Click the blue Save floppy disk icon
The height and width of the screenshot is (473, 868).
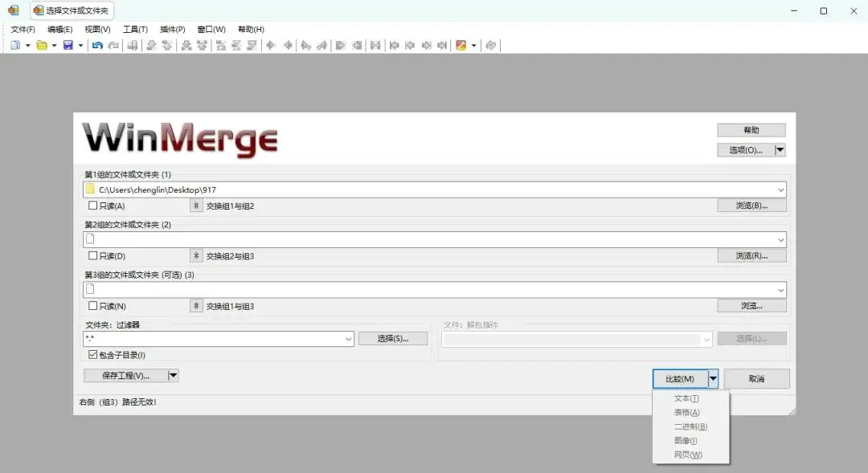click(x=68, y=46)
